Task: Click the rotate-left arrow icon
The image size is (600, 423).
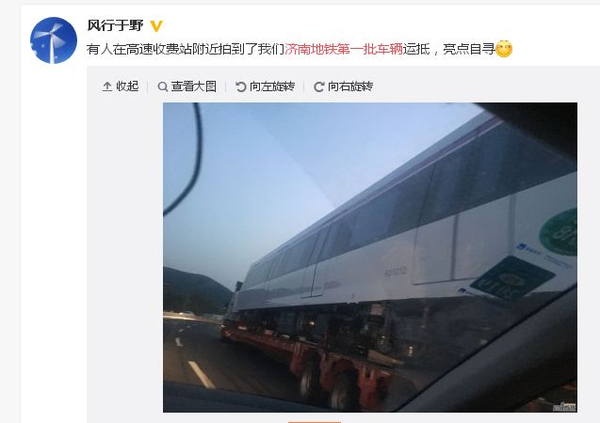Action: click(241, 87)
